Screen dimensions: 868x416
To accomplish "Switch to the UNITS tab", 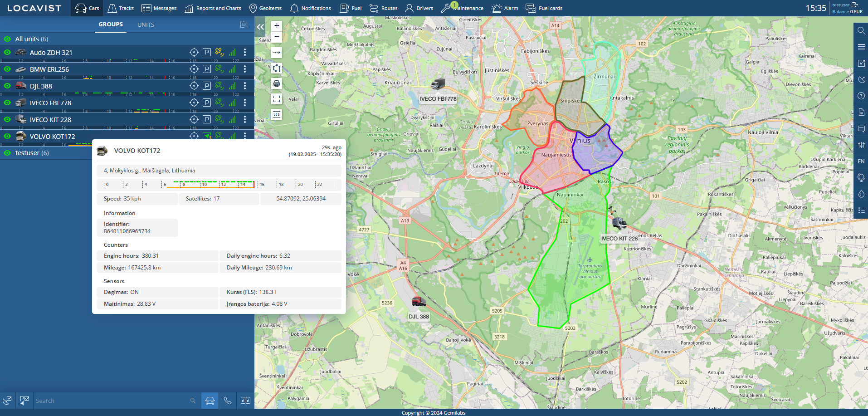I will 146,25.
